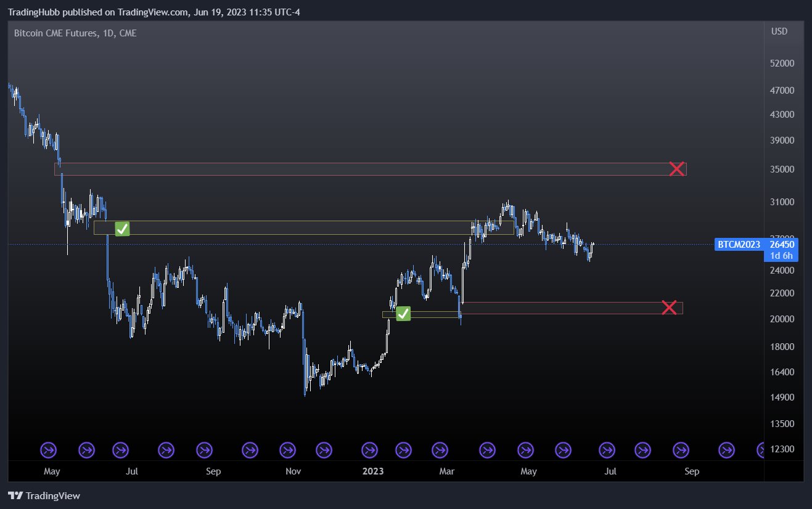Select the long yellow rectangle zone near 28000

click(304, 227)
